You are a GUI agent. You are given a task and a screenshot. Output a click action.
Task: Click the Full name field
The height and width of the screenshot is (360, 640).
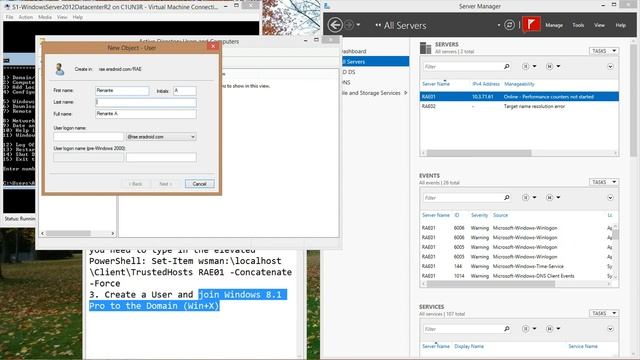pos(146,114)
